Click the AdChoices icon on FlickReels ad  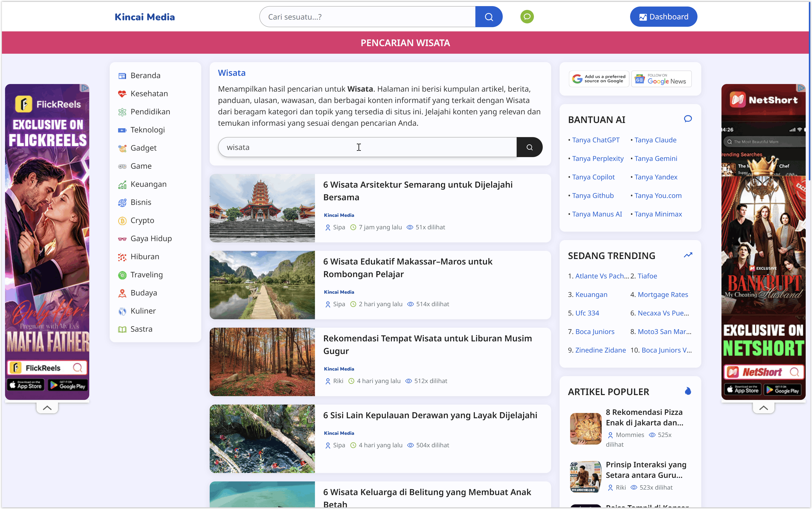click(x=84, y=88)
